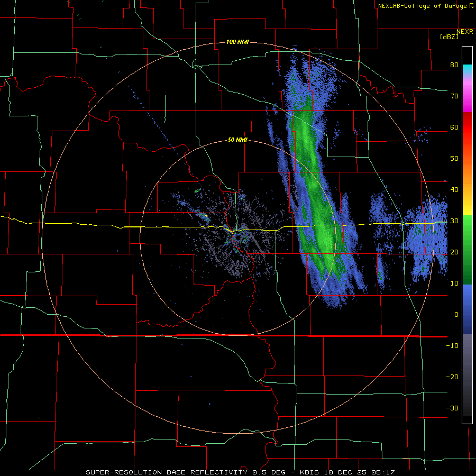Click the NEXR label above the color scale

[465, 32]
